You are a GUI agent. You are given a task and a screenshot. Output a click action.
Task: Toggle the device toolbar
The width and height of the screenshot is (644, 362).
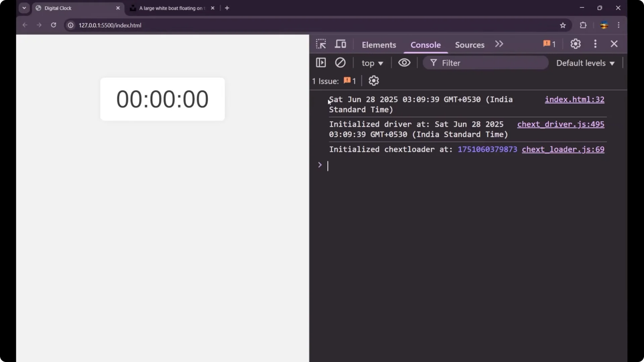[340, 44]
